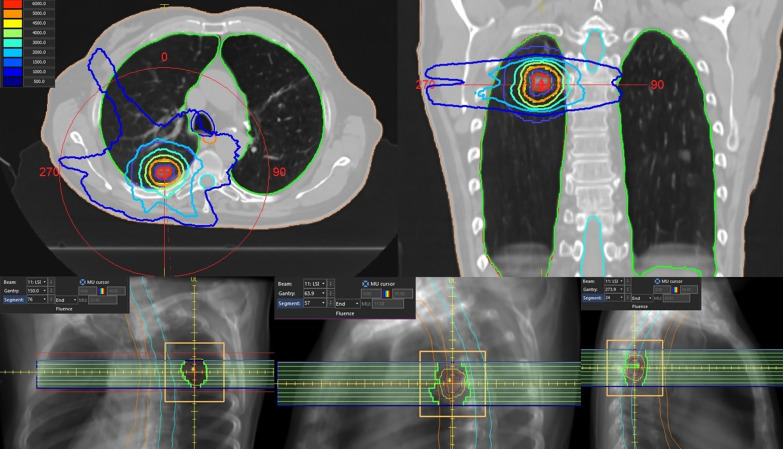This screenshot has height=449, width=783.
Task: Toggle MU cursor in the left beam panel
Action: tap(83, 282)
